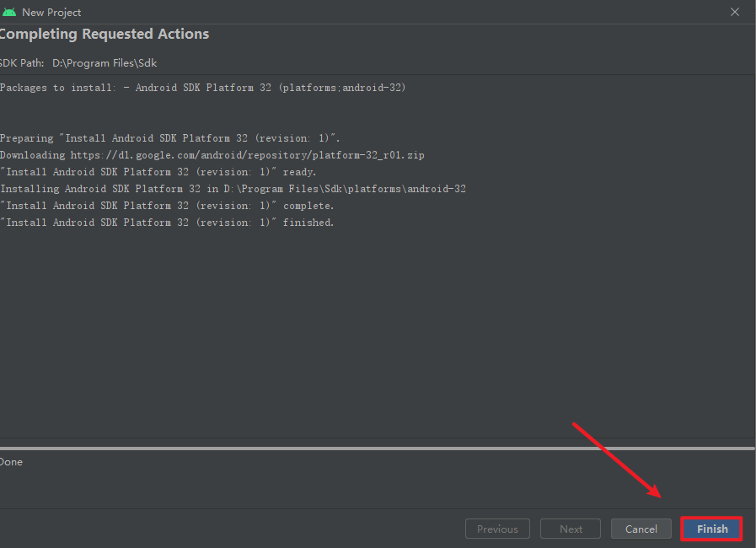This screenshot has height=548, width=756.
Task: Go back with the Previous button
Action: click(x=497, y=529)
